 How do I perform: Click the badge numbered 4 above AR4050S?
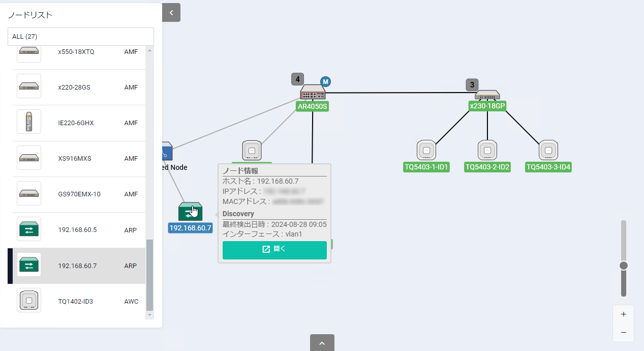pyautogui.click(x=297, y=79)
